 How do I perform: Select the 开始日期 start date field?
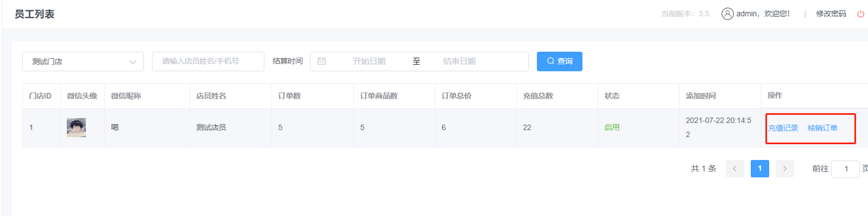coord(369,61)
